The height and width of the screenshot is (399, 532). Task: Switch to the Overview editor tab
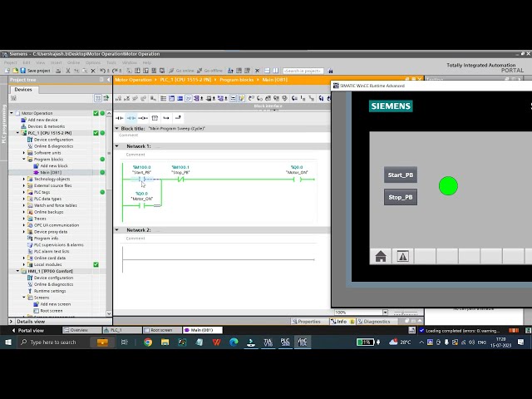(x=81, y=330)
